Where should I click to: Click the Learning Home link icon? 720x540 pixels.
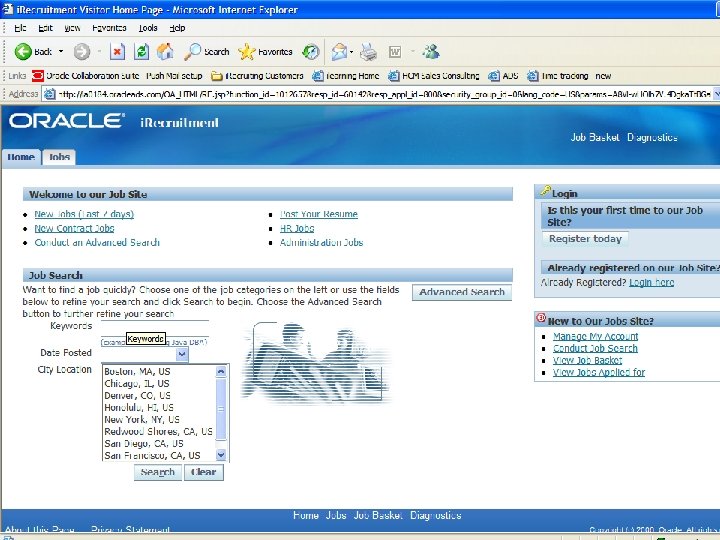point(318,76)
